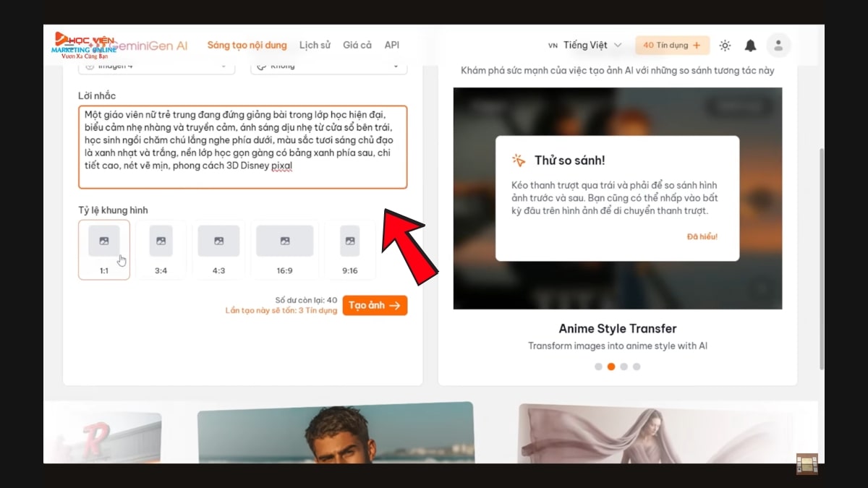The height and width of the screenshot is (488, 868).
Task: Expand the Tiếng Việt language dropdown
Action: pyautogui.click(x=585, y=46)
